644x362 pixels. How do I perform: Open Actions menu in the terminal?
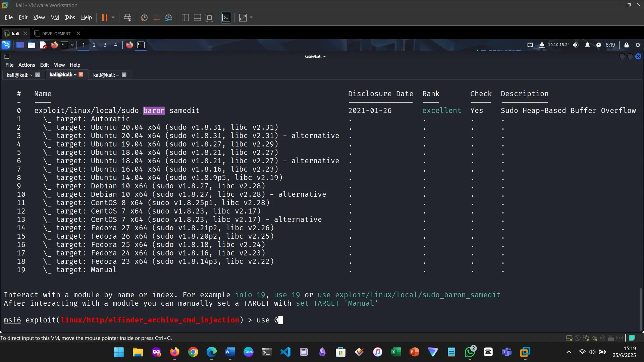point(26,65)
